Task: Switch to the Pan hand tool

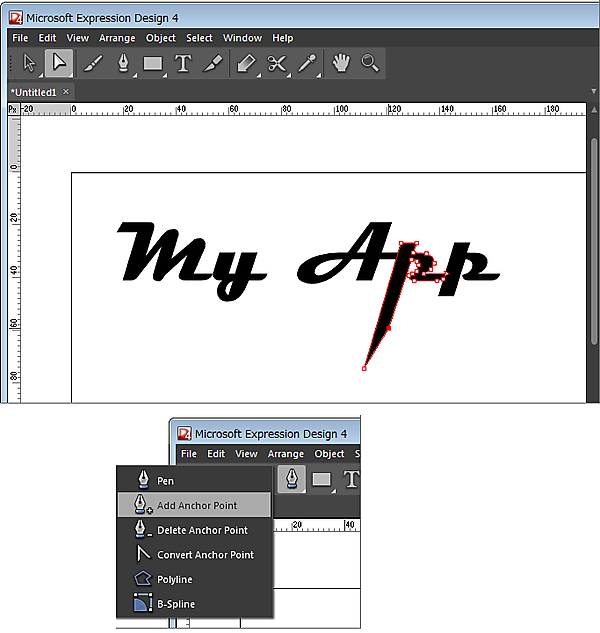Action: (341, 63)
